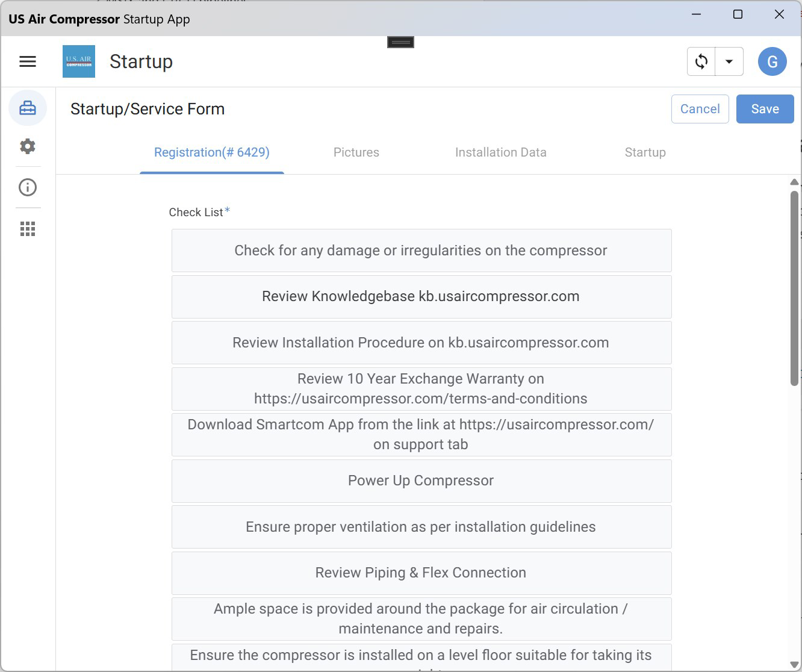Image resolution: width=802 pixels, height=672 pixels.
Task: Toggle 'Review Installation Procedure' checklist item
Action: click(x=421, y=343)
